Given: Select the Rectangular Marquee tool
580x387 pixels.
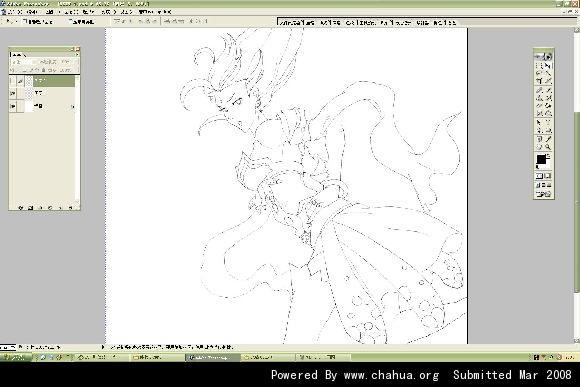Looking at the screenshot, I should click(539, 65).
